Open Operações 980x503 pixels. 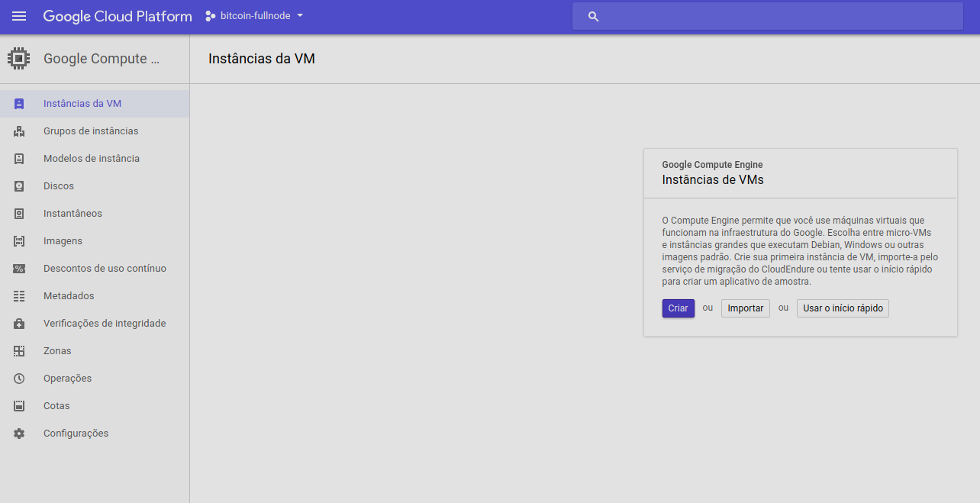95,379
